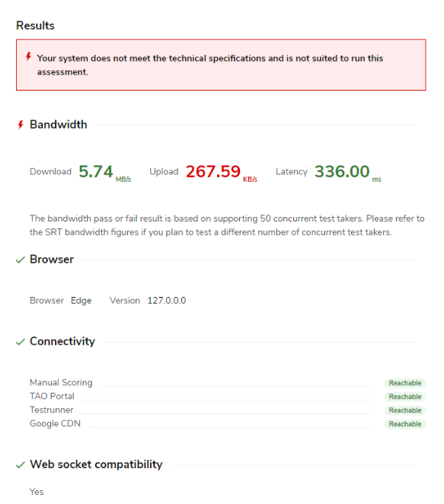Click the Latency value 336.00
444x504 pixels.
pyautogui.click(x=342, y=171)
